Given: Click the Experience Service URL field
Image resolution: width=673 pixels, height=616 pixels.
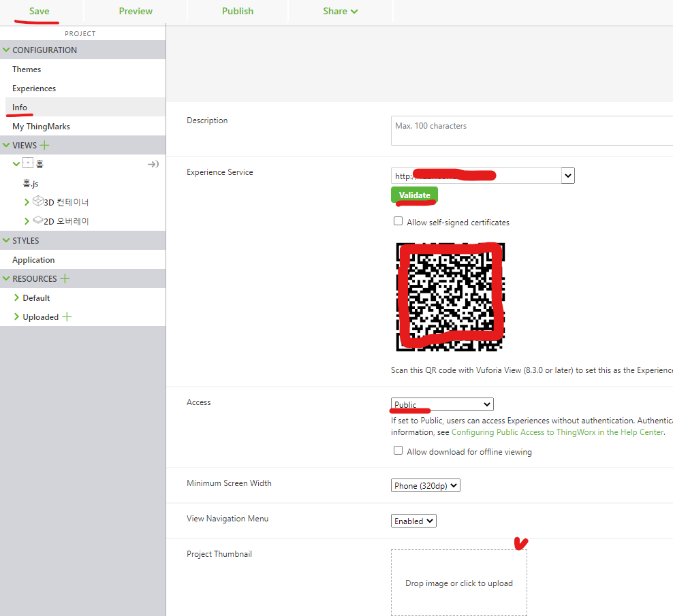Looking at the screenshot, I should (476, 176).
